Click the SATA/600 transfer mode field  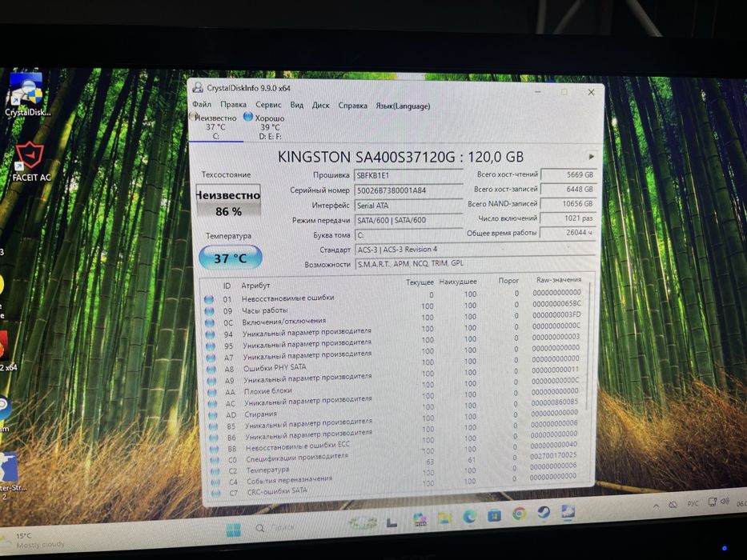pyautogui.click(x=408, y=220)
